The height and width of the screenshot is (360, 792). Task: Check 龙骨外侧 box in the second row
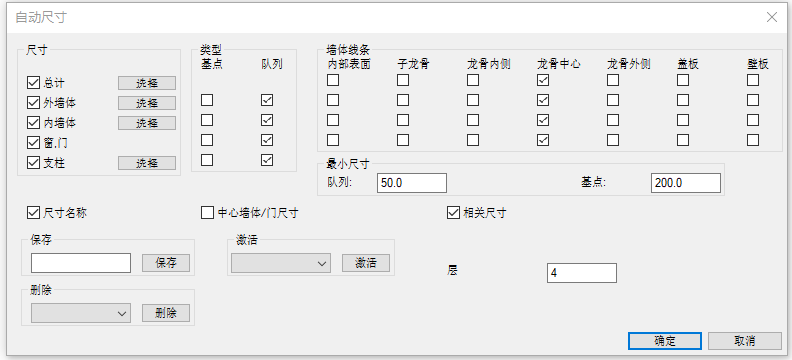click(613, 100)
